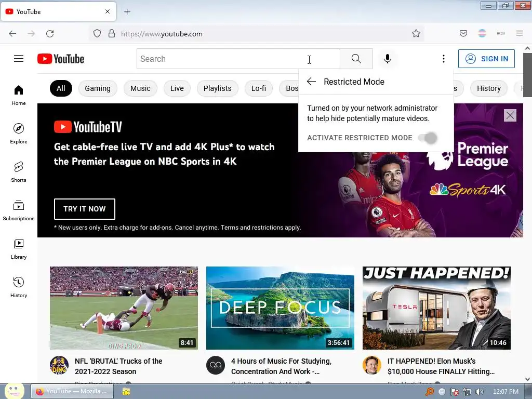This screenshot has width=532, height=399.
Task: Click the SIGN IN button
Action: click(486, 59)
